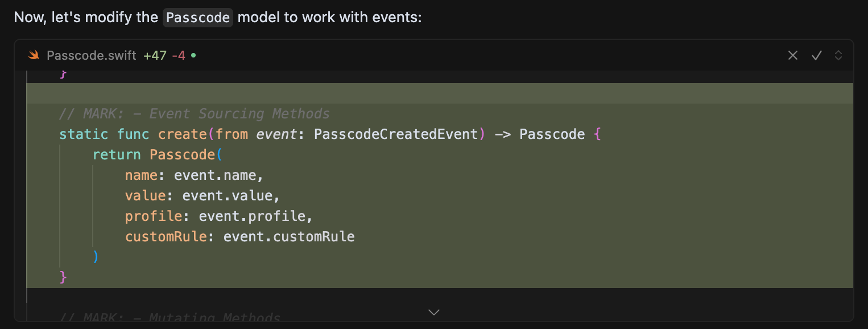Click the Mutating Methods comment line

coord(170,318)
